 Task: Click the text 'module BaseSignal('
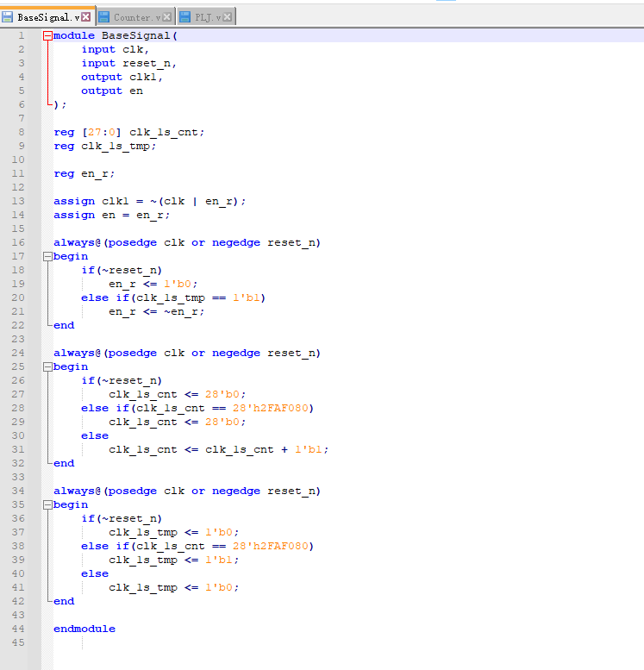[116, 35]
